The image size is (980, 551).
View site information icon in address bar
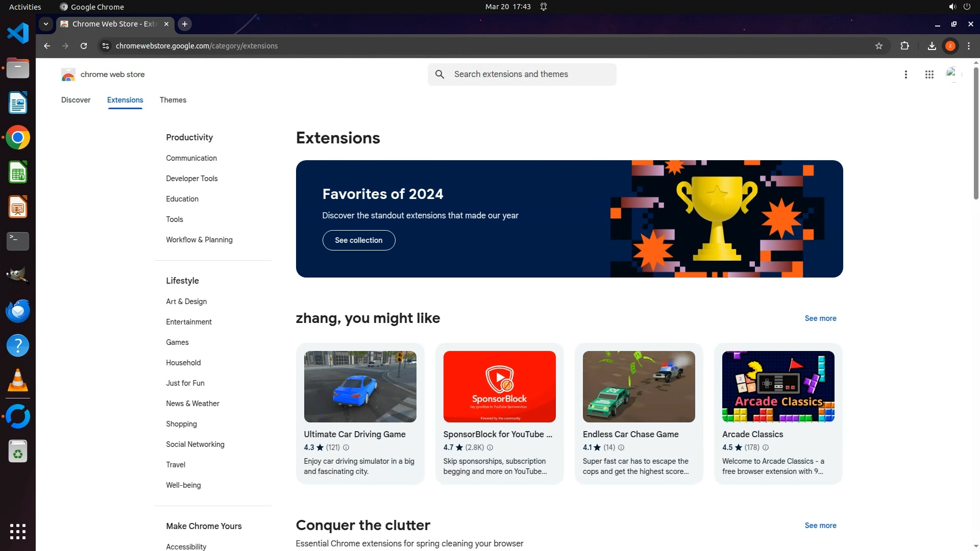(105, 46)
